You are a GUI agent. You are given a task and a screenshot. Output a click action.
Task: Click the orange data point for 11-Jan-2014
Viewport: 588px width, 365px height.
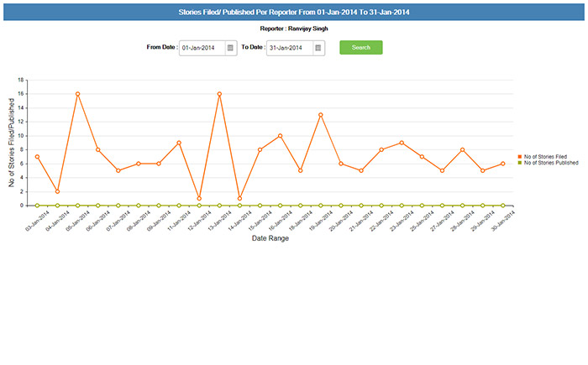pos(179,143)
